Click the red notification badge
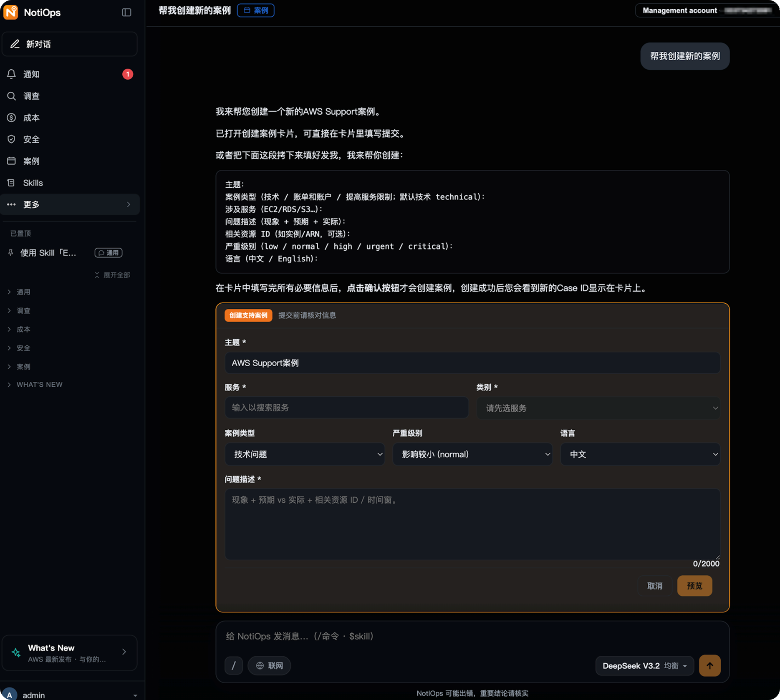The height and width of the screenshot is (700, 780). pyautogui.click(x=128, y=74)
